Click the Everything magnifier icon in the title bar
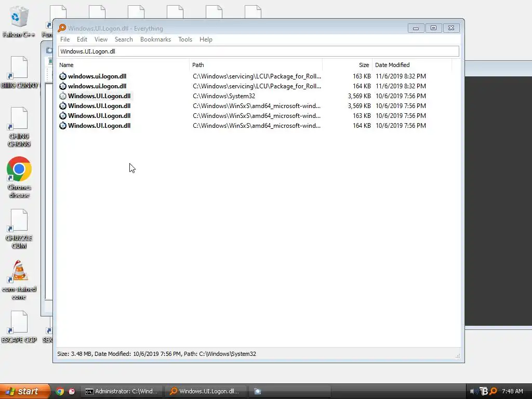 click(62, 28)
